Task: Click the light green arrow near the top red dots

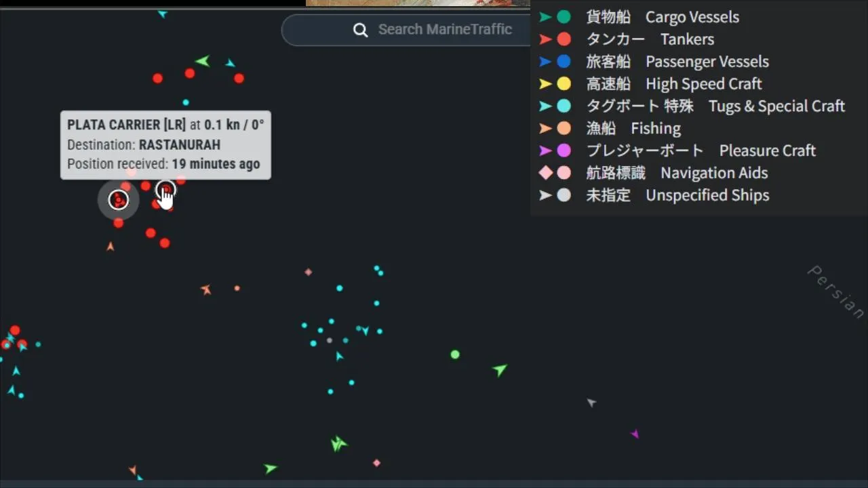Action: coord(202,62)
